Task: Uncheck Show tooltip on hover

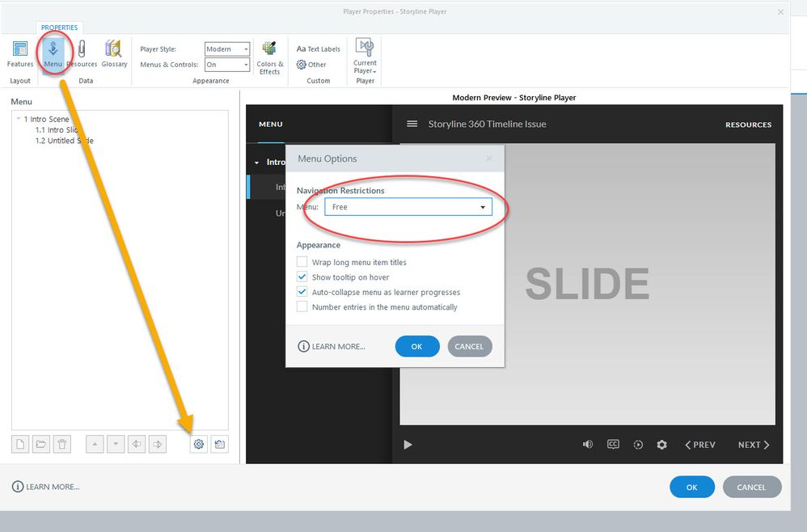Action: coord(302,277)
